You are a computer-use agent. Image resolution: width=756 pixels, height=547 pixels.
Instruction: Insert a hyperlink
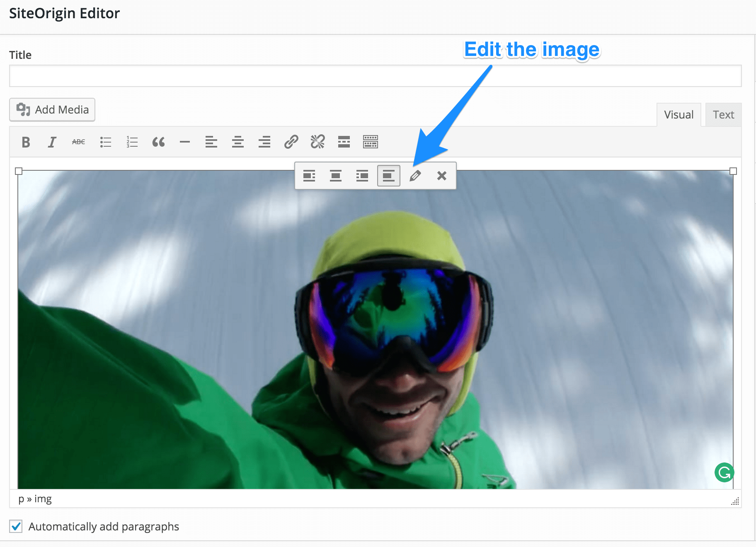click(291, 142)
